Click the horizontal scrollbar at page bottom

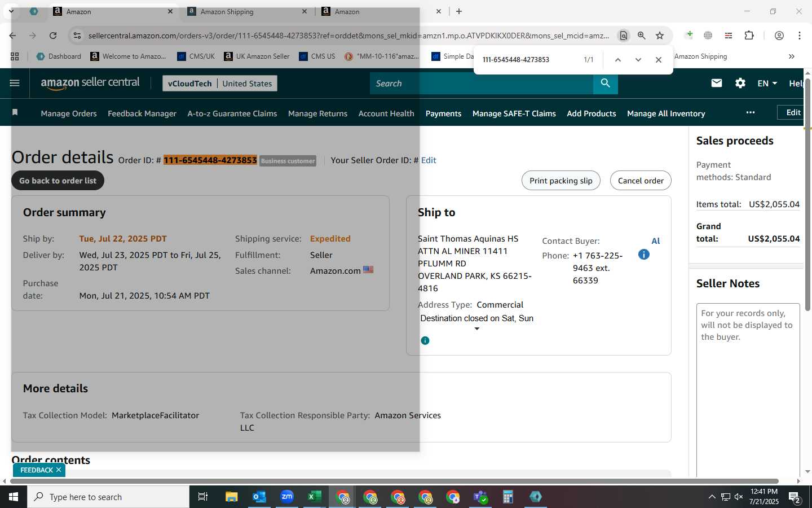(395, 481)
